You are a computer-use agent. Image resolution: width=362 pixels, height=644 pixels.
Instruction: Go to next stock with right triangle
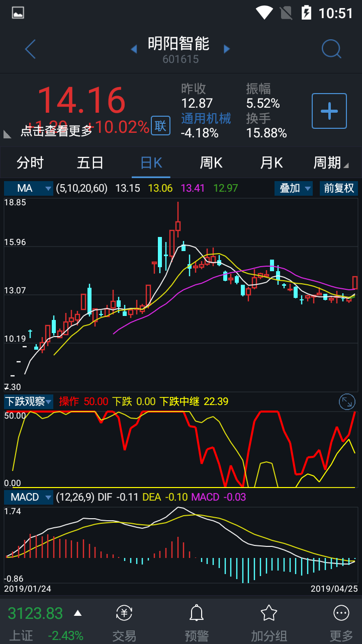[x=227, y=49]
